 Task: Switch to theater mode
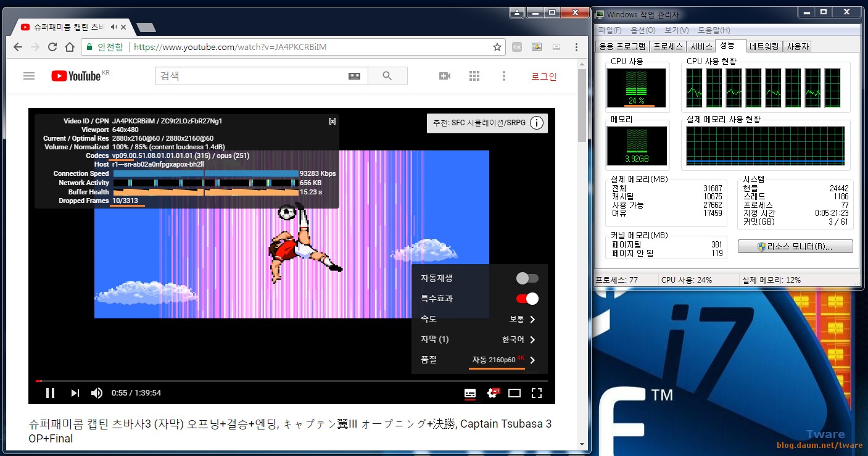pos(515,393)
